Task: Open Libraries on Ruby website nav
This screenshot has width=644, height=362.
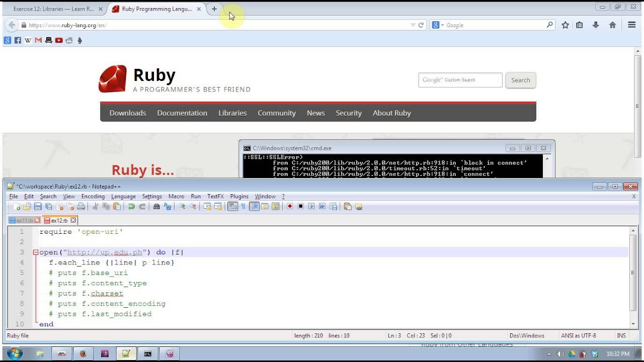Action: [x=232, y=113]
